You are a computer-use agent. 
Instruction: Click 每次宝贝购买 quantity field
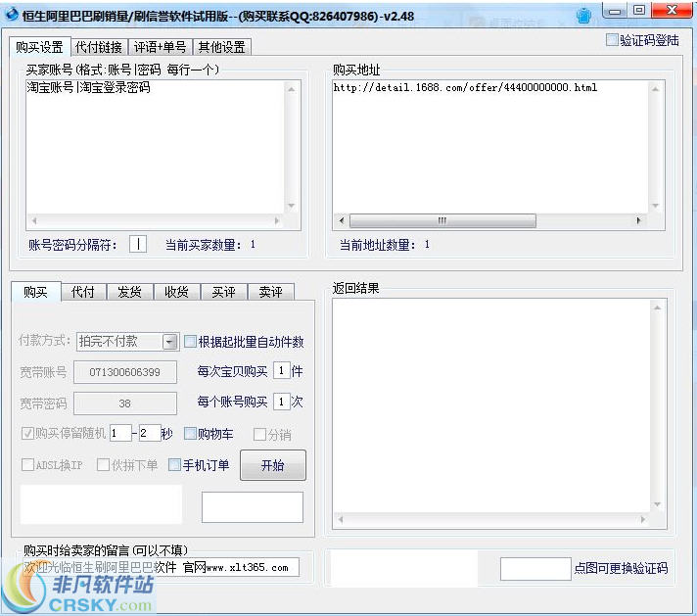(281, 370)
